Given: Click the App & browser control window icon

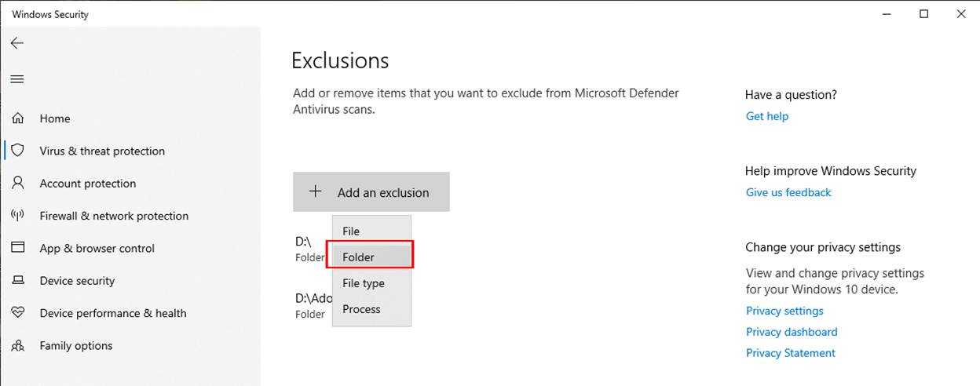Looking at the screenshot, I should click(17, 248).
